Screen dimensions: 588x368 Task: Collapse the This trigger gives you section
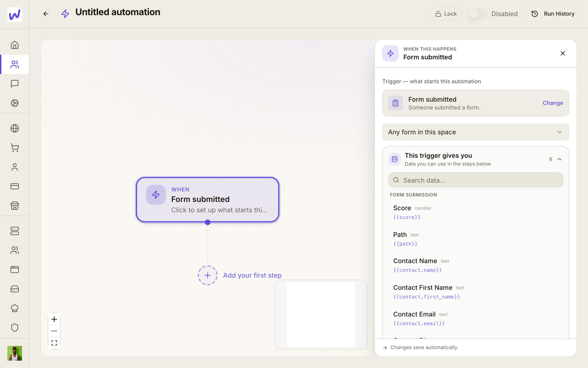[x=559, y=159]
